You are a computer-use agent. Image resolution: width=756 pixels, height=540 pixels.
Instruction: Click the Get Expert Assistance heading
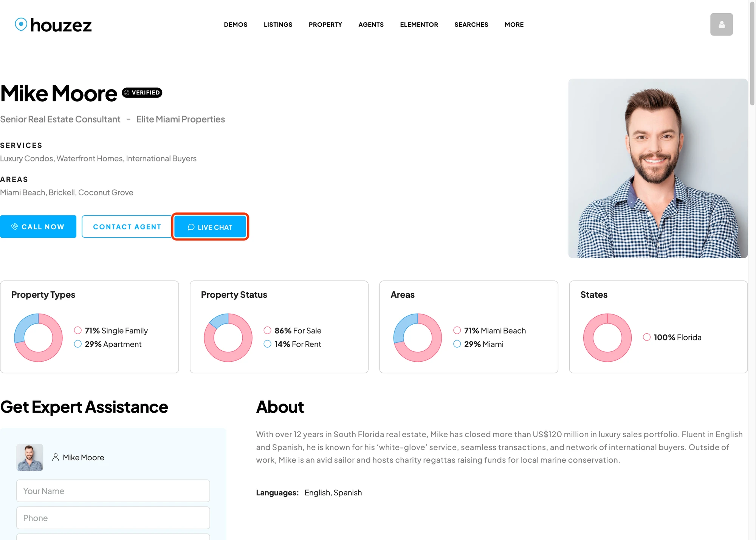click(x=84, y=407)
